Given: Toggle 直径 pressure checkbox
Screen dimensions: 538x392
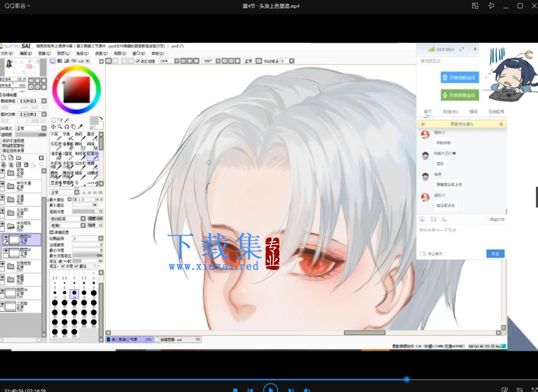Looking at the screenshot, I should (x=77, y=266).
